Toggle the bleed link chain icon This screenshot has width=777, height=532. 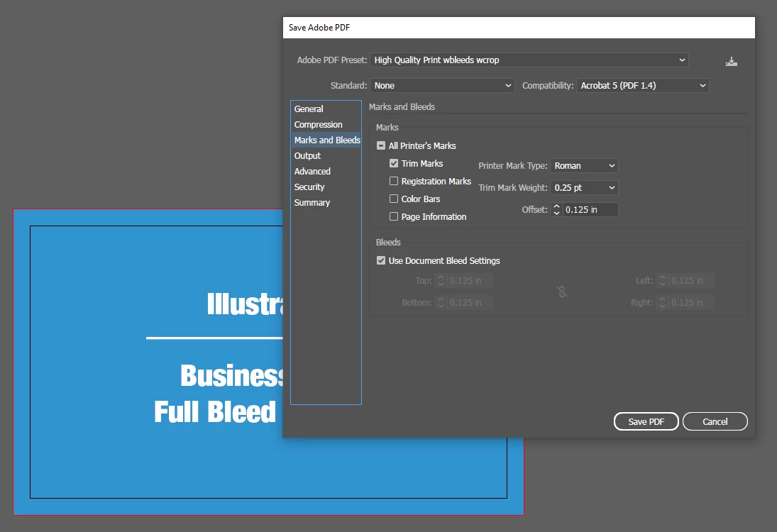pos(562,292)
